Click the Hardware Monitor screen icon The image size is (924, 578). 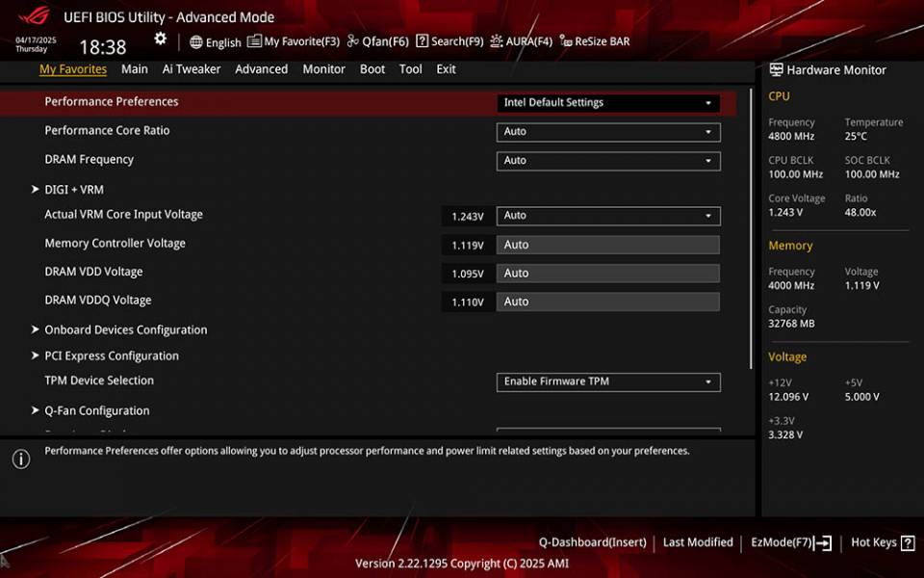coord(776,69)
